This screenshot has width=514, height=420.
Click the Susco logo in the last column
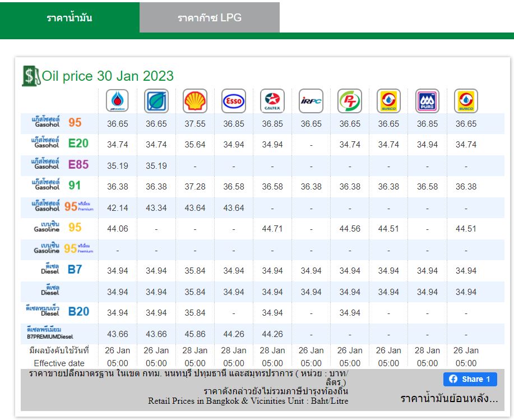click(466, 101)
